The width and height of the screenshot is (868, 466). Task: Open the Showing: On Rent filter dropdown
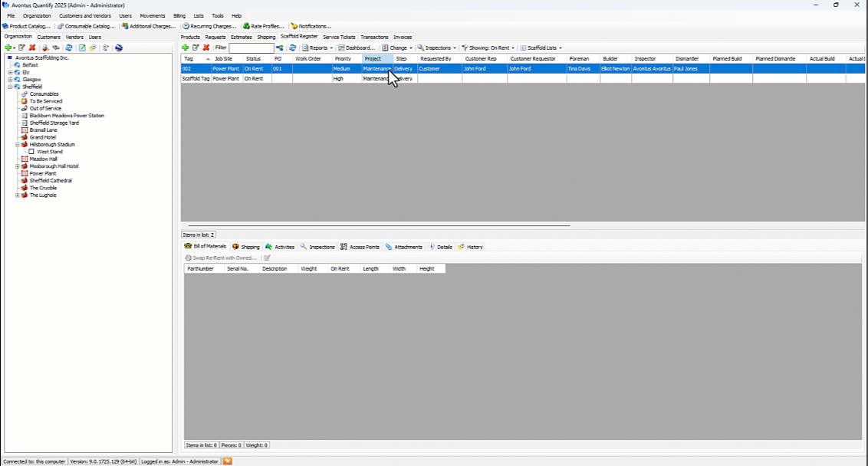click(x=488, y=48)
